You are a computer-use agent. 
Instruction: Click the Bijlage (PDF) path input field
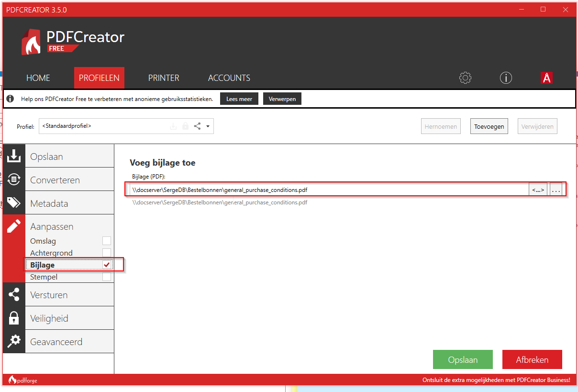[x=328, y=190]
